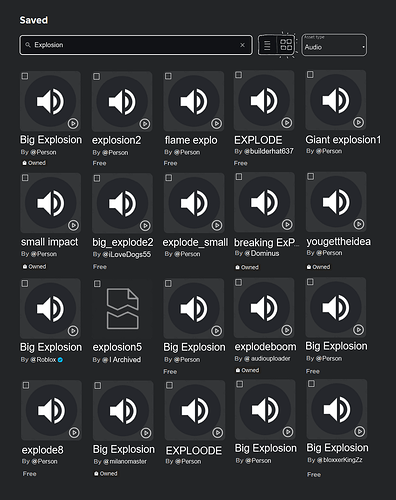The image size is (396, 500).
Task: Tick the selection checkbox on yougettheidea
Action: (x=311, y=176)
